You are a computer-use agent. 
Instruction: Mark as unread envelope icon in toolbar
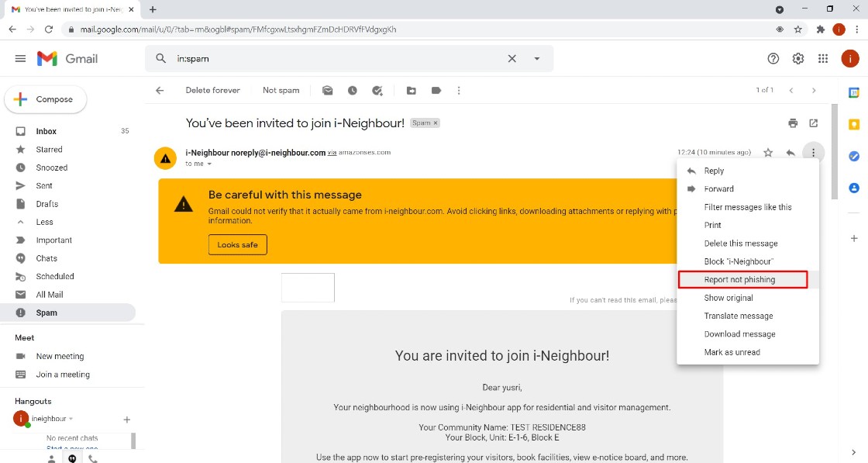click(328, 90)
